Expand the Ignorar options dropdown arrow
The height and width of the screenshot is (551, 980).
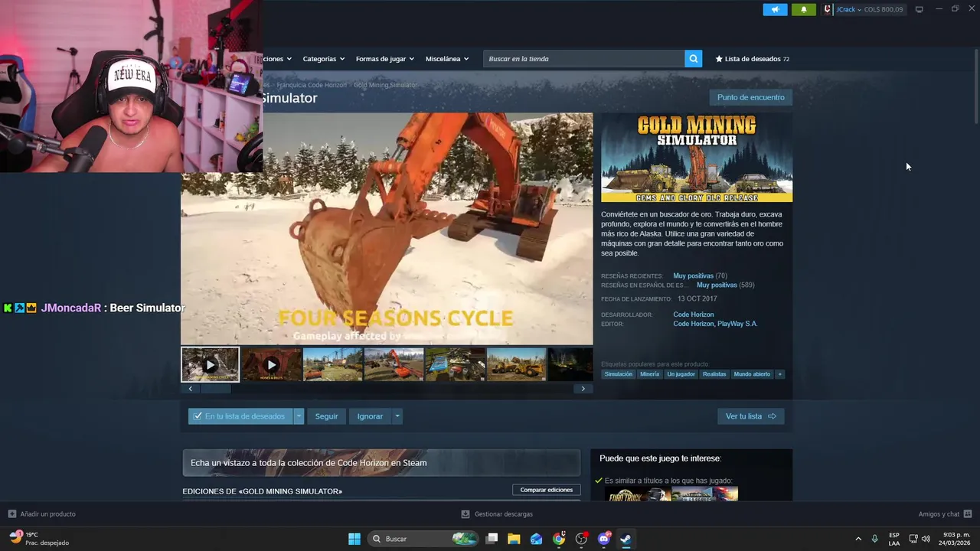pos(397,416)
